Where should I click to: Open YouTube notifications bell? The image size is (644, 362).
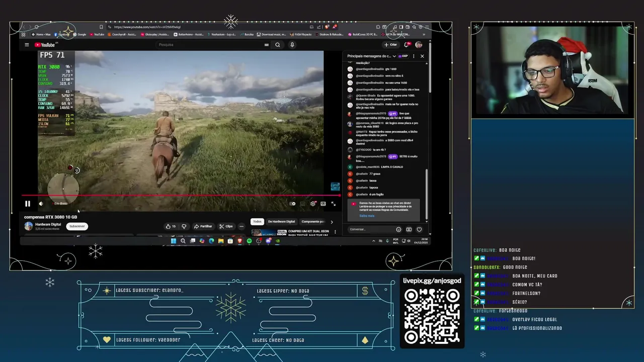[x=407, y=45]
